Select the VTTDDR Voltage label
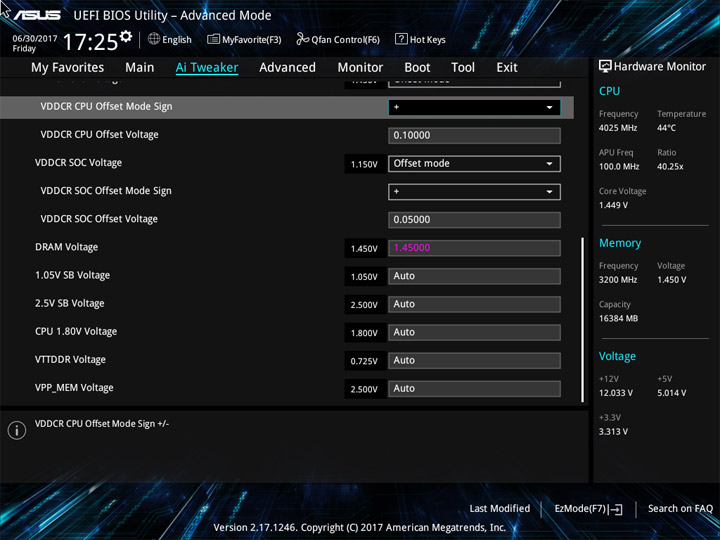This screenshot has height=540, width=720. click(70, 360)
